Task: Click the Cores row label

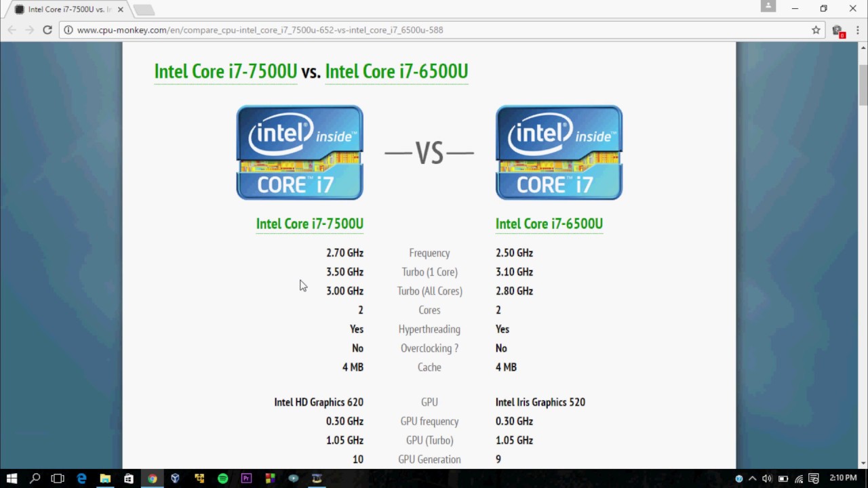Action: 429,310
